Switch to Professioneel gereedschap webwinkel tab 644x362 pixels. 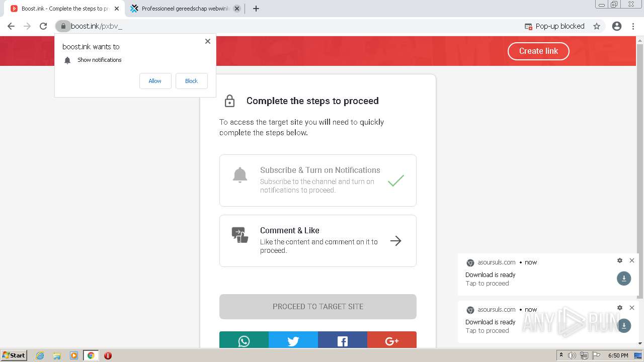tap(185, 9)
